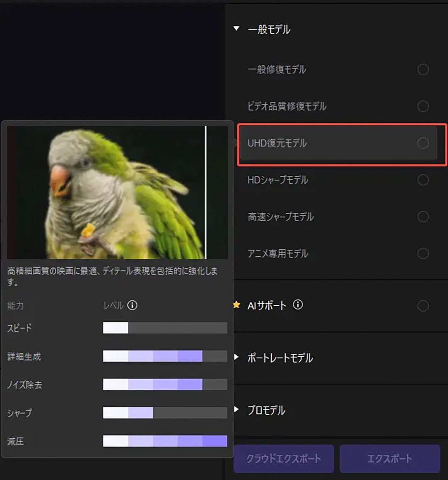The width and height of the screenshot is (448, 480).
Task: Click the parrot preview thumbnail
Action: coord(117,192)
